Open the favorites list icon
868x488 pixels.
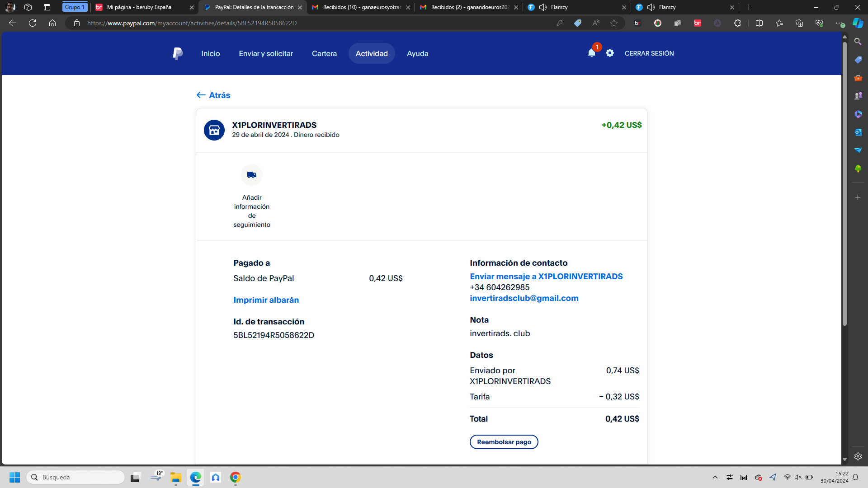pyautogui.click(x=779, y=23)
